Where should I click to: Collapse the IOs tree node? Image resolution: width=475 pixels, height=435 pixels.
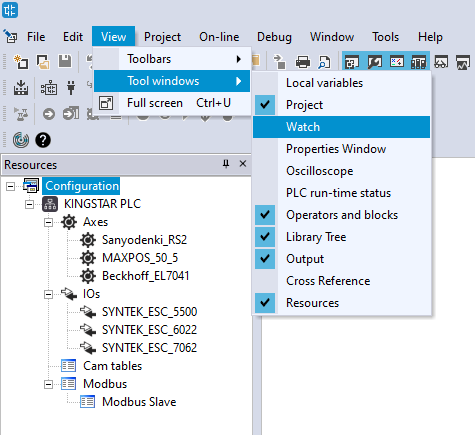tap(48, 294)
